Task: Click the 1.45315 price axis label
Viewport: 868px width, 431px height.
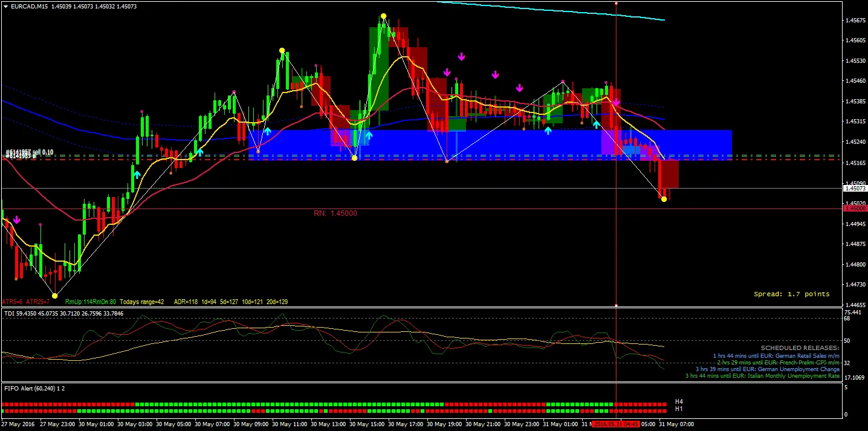Action: (x=855, y=122)
